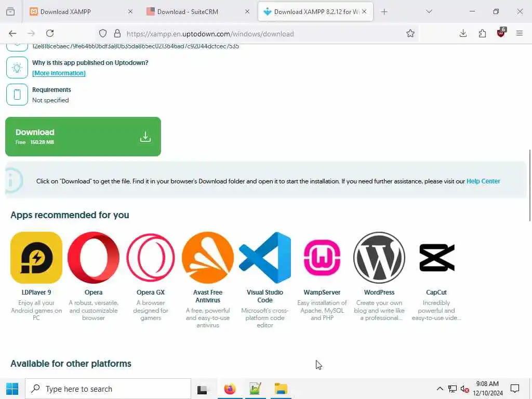Reload the page with refresh icon
The height and width of the screenshot is (399, 532).
[x=50, y=33]
